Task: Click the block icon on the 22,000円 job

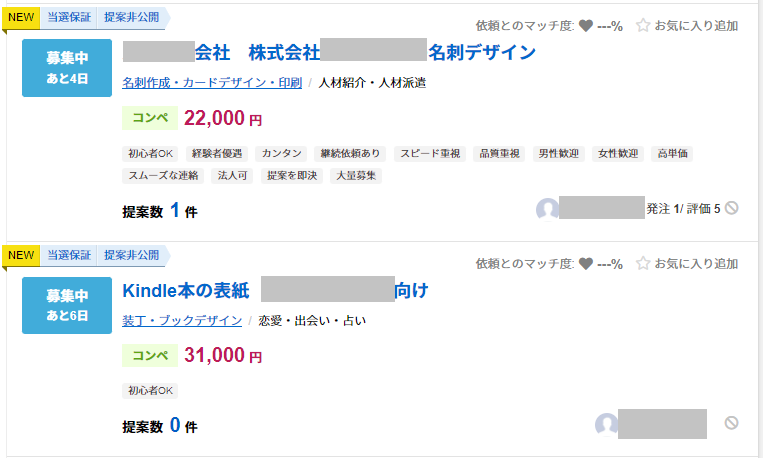Action: pos(731,208)
